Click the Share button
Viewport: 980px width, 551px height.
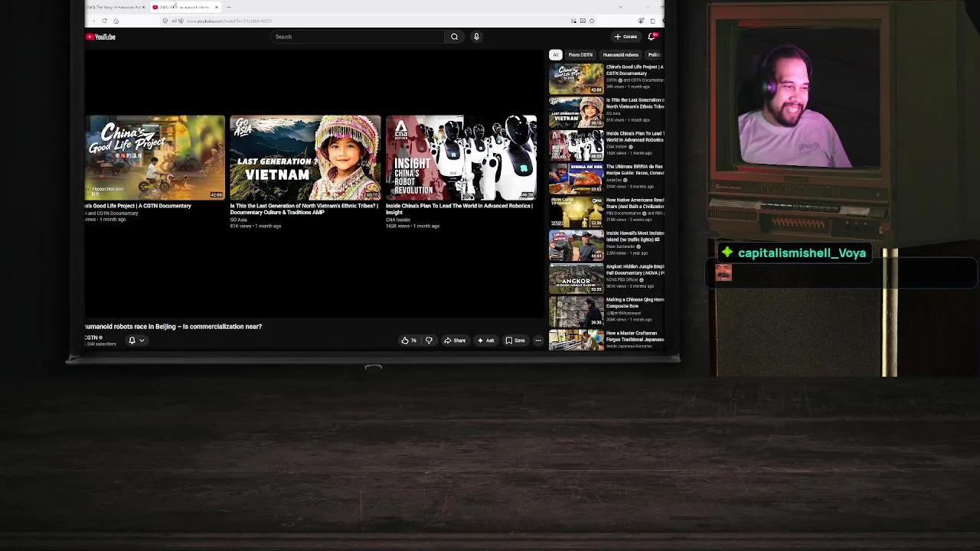click(455, 341)
